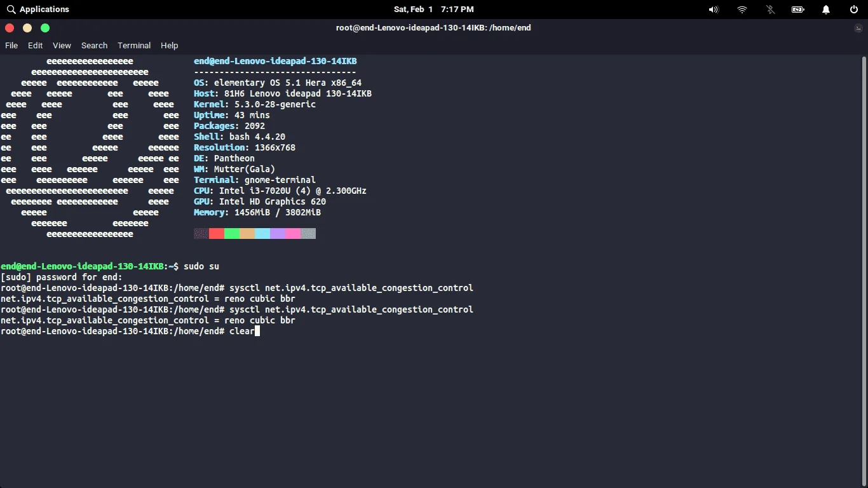Click the light blue neofetch color block

(262, 234)
